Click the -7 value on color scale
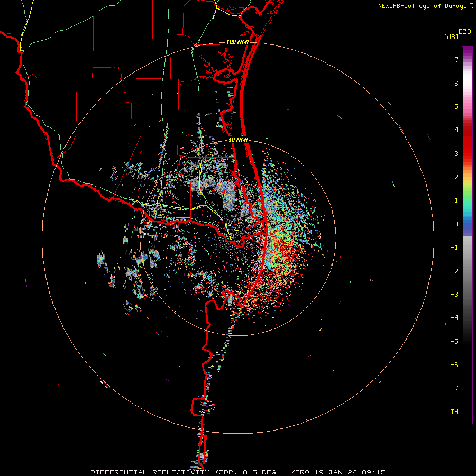 [454, 388]
